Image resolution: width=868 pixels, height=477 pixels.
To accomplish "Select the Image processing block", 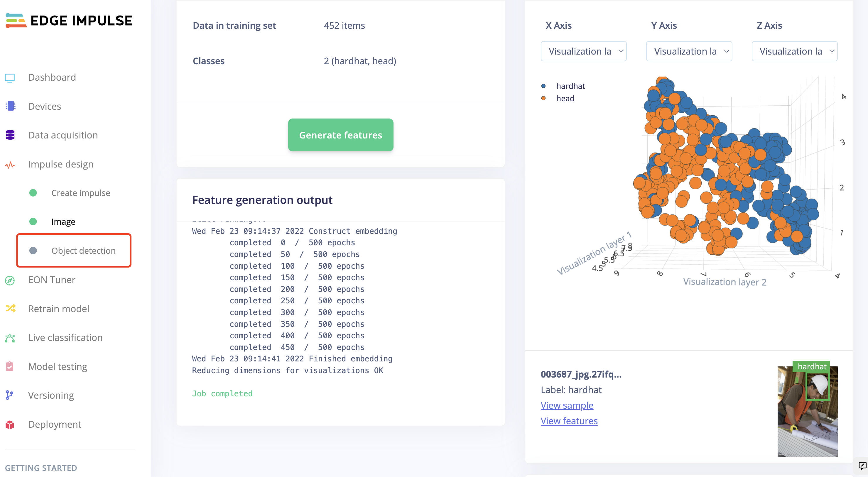I will pyautogui.click(x=63, y=222).
